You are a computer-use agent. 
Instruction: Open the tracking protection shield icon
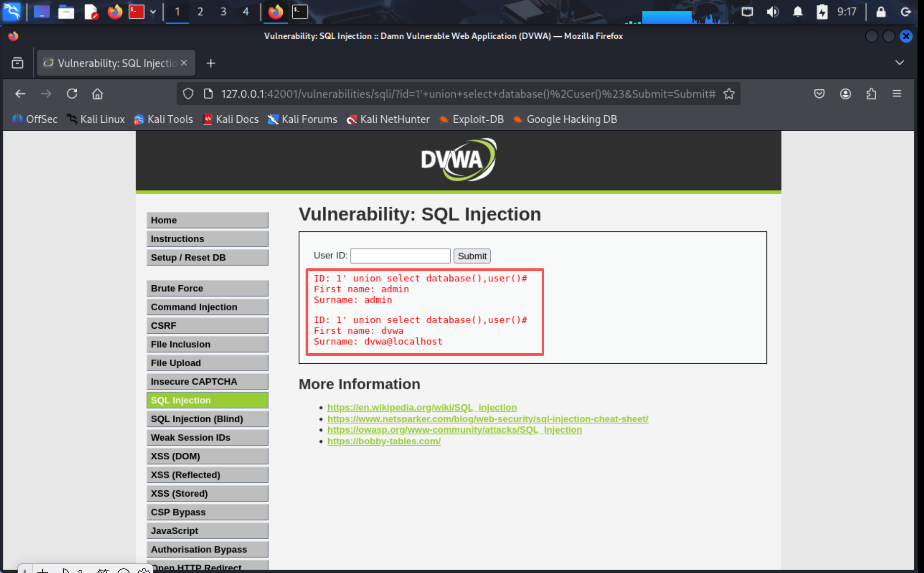188,94
